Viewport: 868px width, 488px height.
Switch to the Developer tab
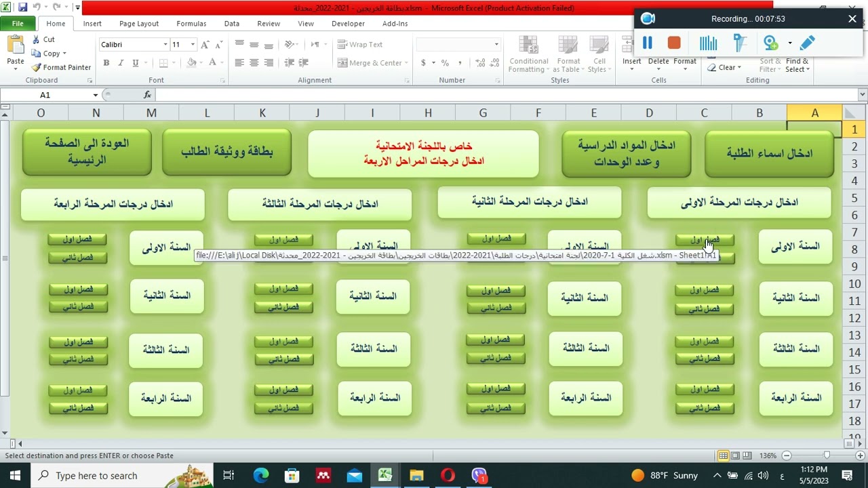pos(348,23)
